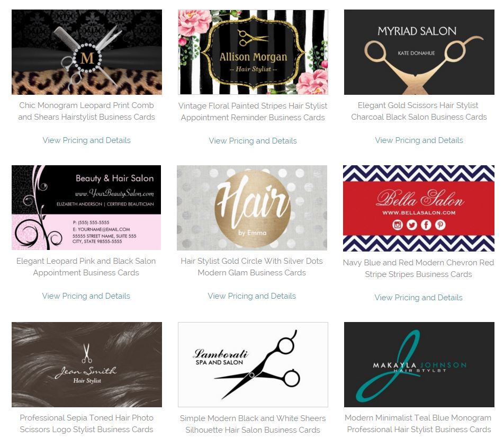This screenshot has width=504, height=447.
Task: Click the Twitter icon on Bella Salon card
Action: click(x=412, y=225)
